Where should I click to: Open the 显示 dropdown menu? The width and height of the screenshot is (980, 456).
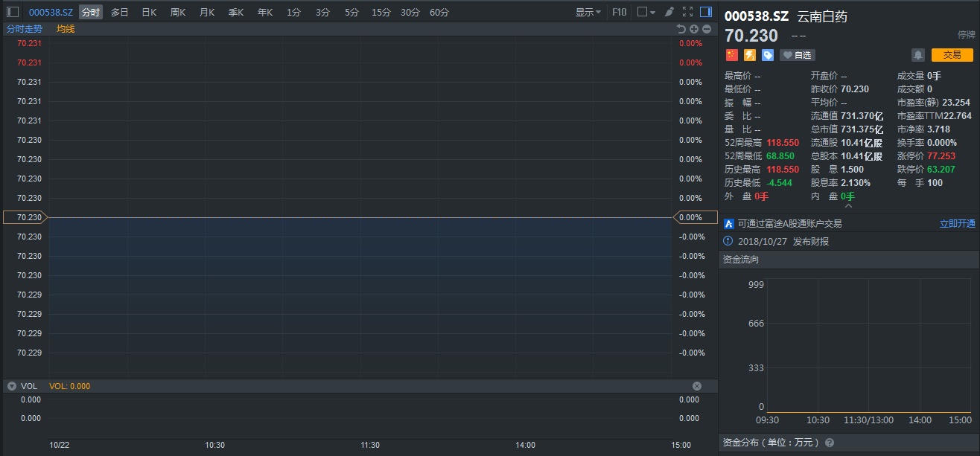pos(588,12)
